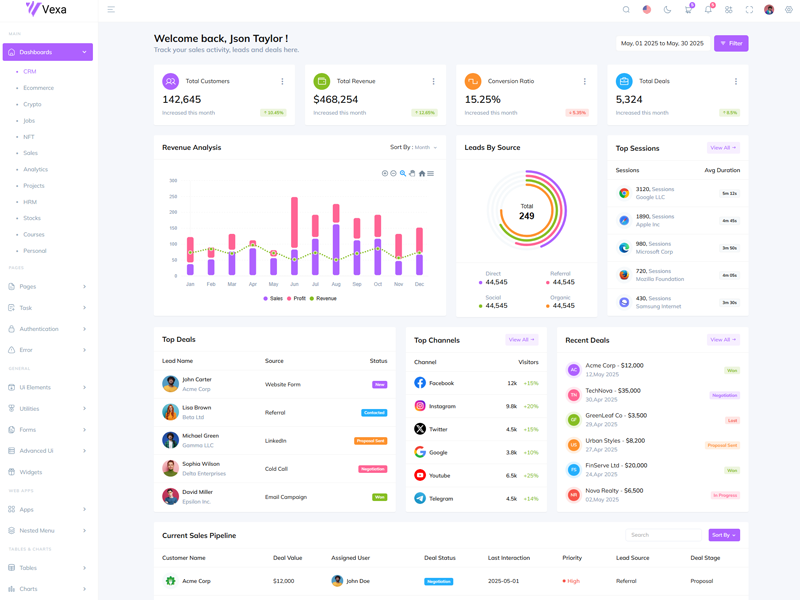Enter fullscreen mode using the header icon
This screenshot has width=800, height=600.
point(749,10)
